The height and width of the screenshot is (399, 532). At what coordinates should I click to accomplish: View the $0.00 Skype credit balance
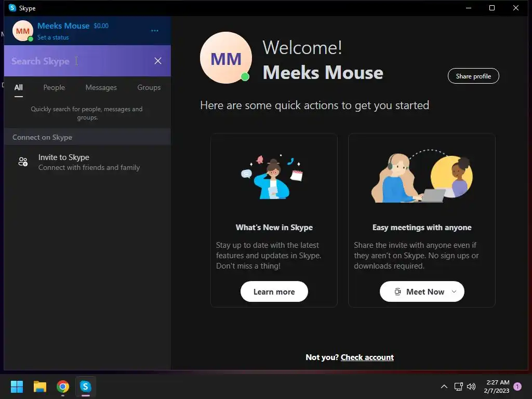101,26
